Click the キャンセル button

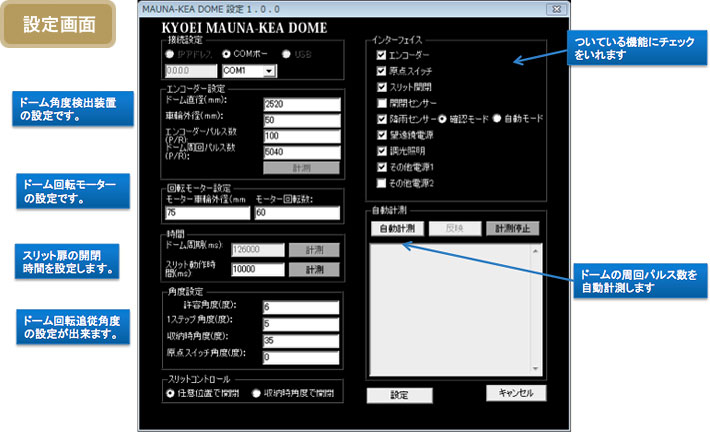pos(516,393)
